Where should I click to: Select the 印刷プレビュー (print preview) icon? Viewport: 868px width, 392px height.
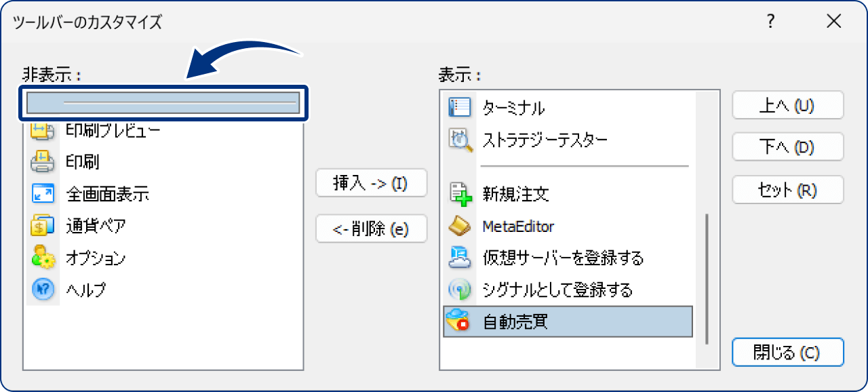coord(43,130)
